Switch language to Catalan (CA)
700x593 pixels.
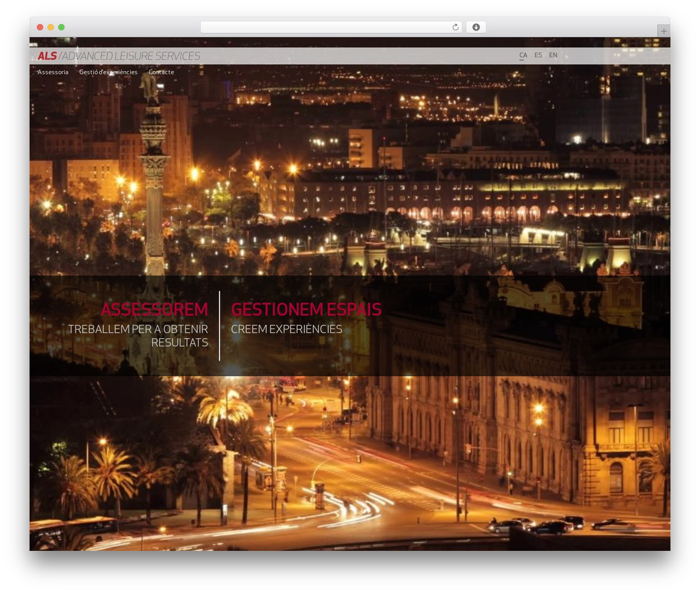[x=523, y=55]
